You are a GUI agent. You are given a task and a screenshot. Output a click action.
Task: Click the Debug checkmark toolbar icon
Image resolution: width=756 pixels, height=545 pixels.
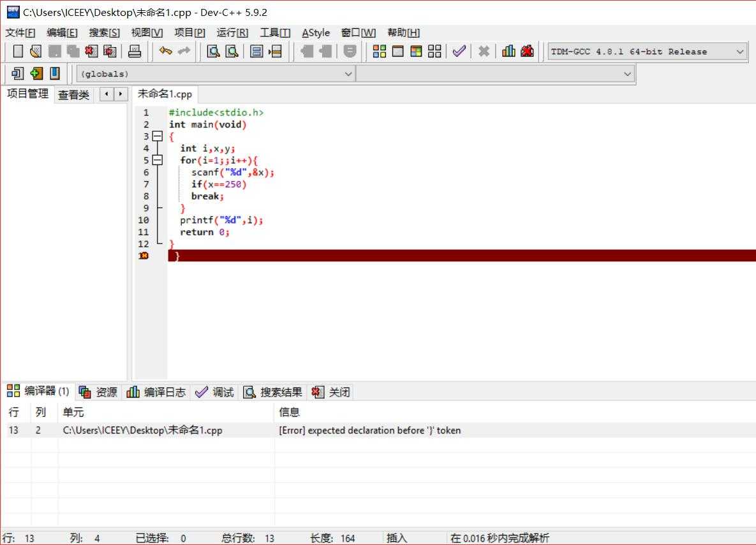[459, 51]
